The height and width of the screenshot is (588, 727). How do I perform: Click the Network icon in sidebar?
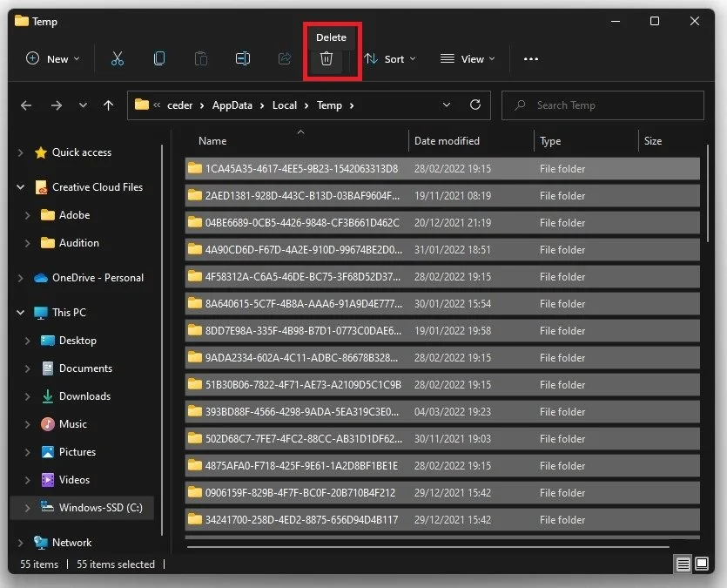coord(41,542)
